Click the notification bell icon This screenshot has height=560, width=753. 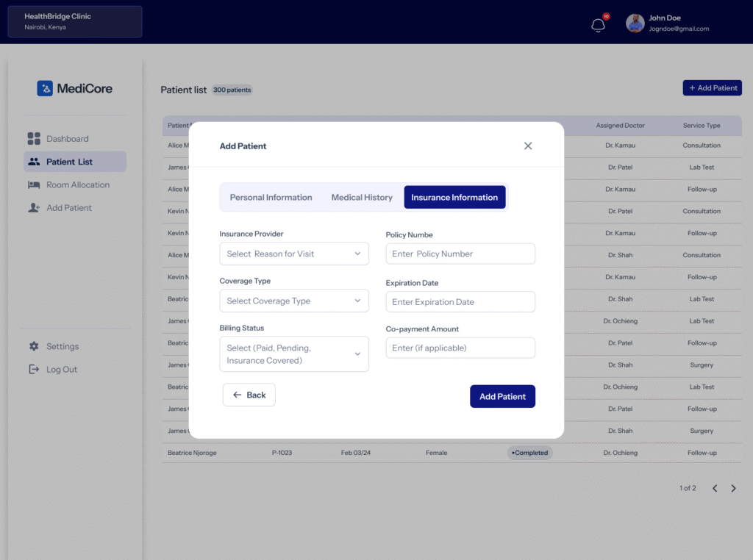[x=598, y=25]
